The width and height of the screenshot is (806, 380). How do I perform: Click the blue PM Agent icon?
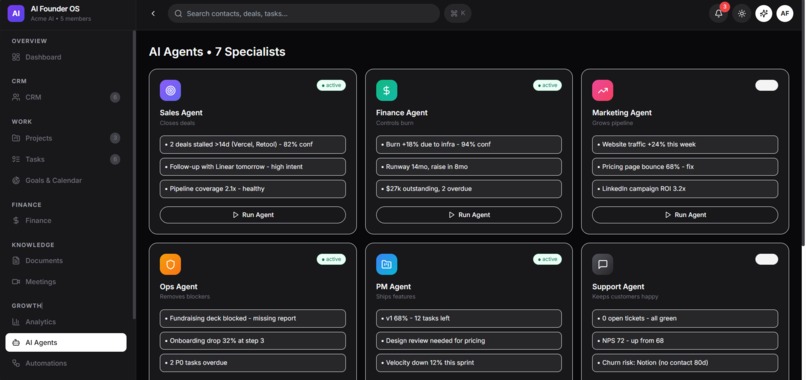point(387,264)
